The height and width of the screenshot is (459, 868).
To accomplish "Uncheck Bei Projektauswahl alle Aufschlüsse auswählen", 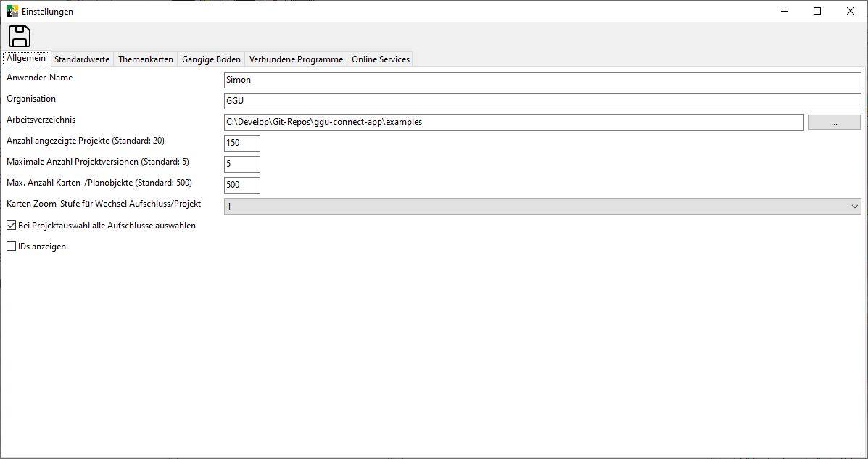I will pyautogui.click(x=11, y=226).
